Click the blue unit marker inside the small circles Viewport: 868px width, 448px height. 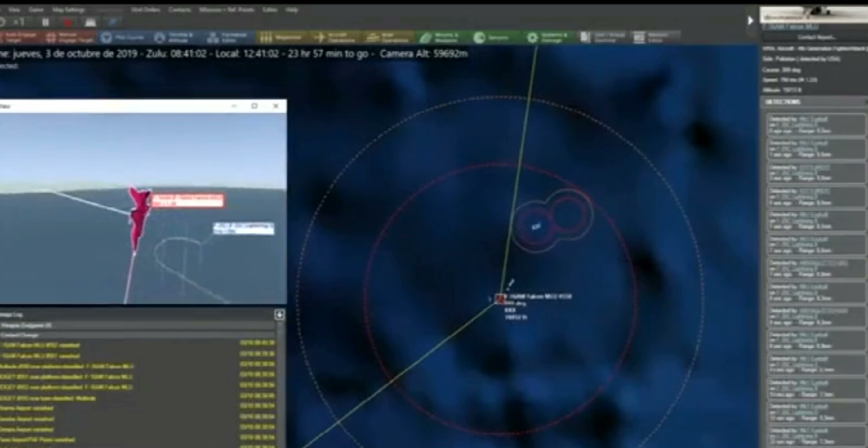pyautogui.click(x=536, y=227)
